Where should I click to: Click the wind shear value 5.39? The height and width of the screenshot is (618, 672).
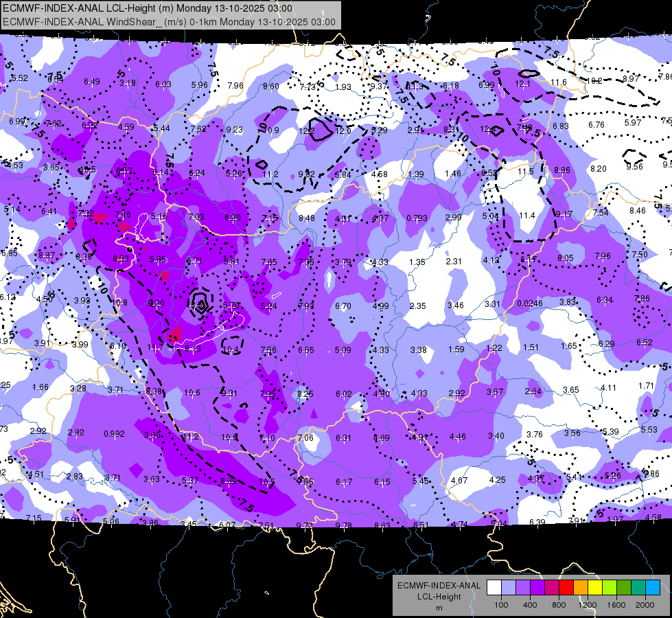coord(611,431)
